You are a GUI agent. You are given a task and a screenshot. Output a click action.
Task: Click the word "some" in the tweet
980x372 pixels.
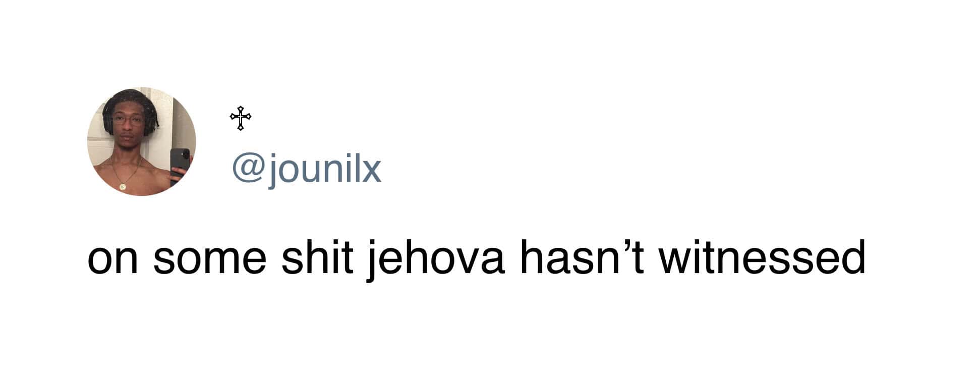point(209,258)
